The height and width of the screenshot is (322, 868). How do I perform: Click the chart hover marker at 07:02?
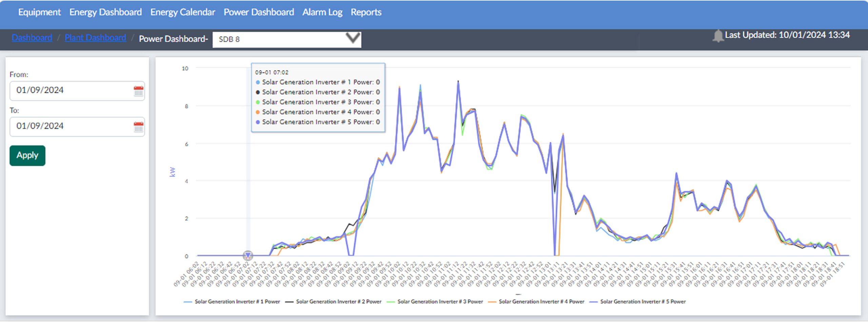coord(248,255)
